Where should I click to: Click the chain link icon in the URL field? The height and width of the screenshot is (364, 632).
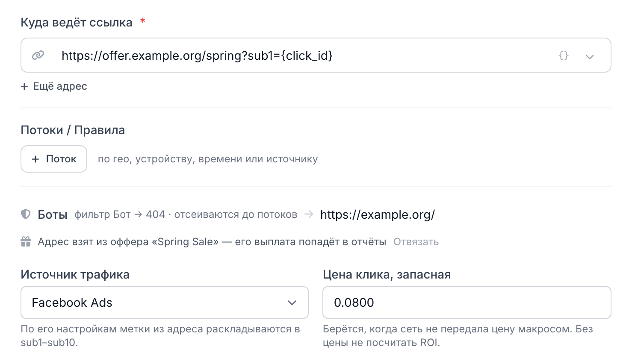tap(38, 56)
